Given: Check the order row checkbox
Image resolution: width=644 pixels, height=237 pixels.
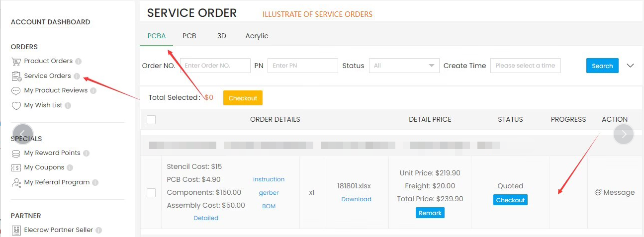Looking at the screenshot, I should (151, 193).
